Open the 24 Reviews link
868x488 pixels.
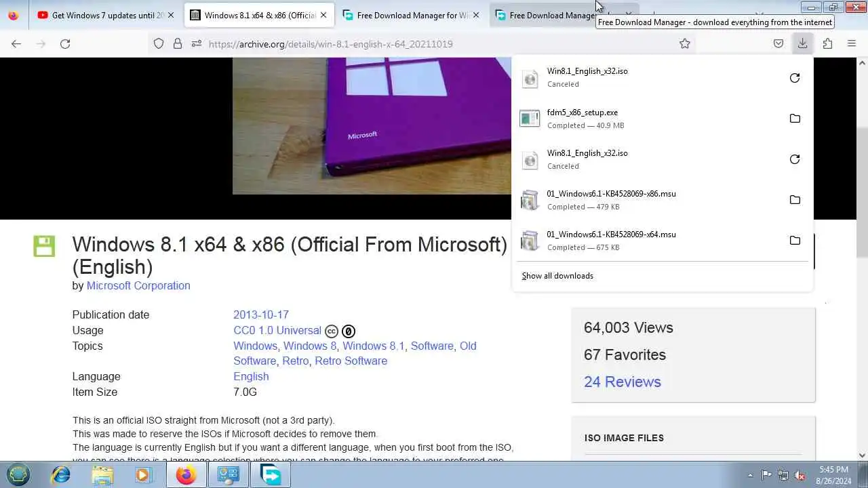point(623,382)
